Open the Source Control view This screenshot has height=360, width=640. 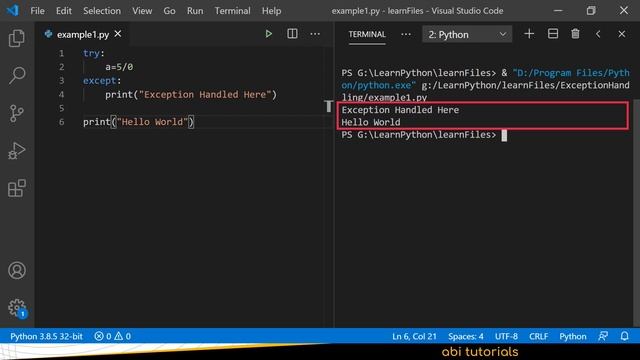point(17,113)
